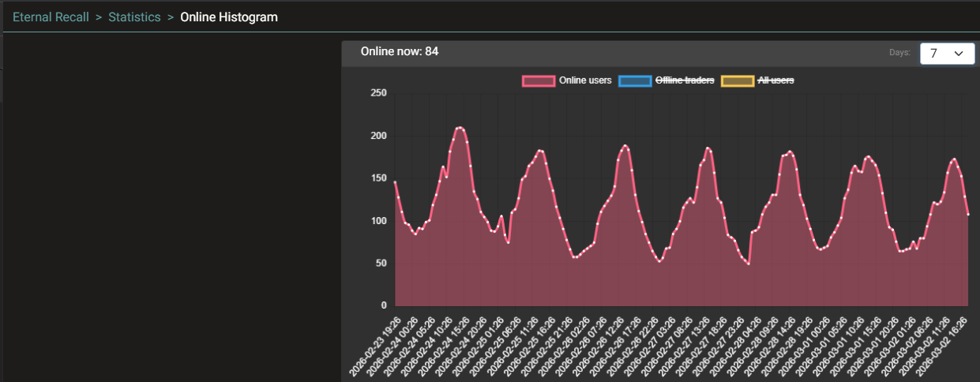Toggle the Online users legend label
Viewport: 980px width, 382px height.
point(585,81)
